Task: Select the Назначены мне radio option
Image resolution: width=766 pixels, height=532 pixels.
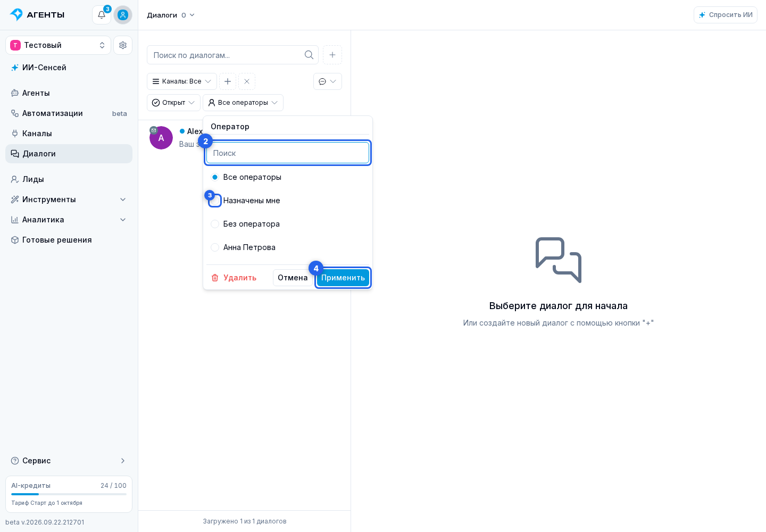Action: click(x=215, y=201)
